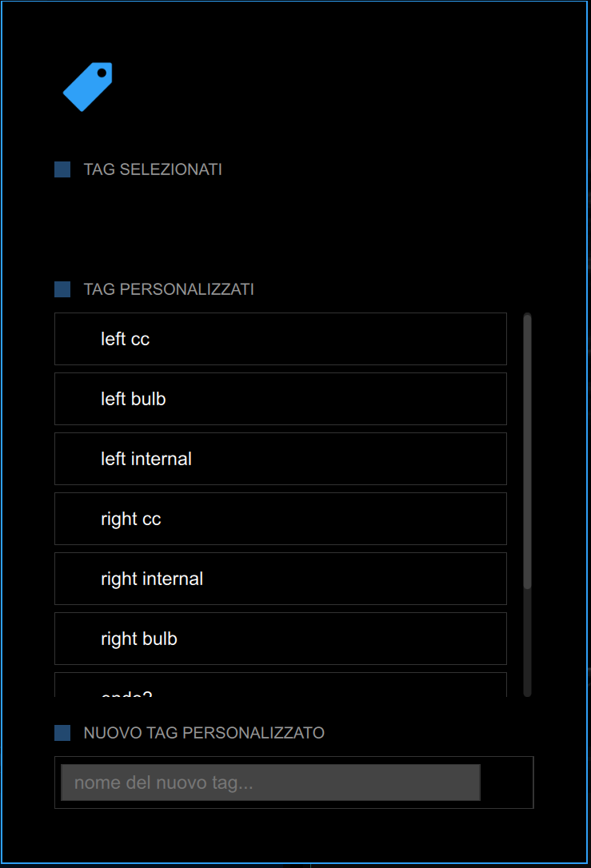Click the blue square beside Tag Personalizzati
The width and height of the screenshot is (591, 868).
(62, 289)
